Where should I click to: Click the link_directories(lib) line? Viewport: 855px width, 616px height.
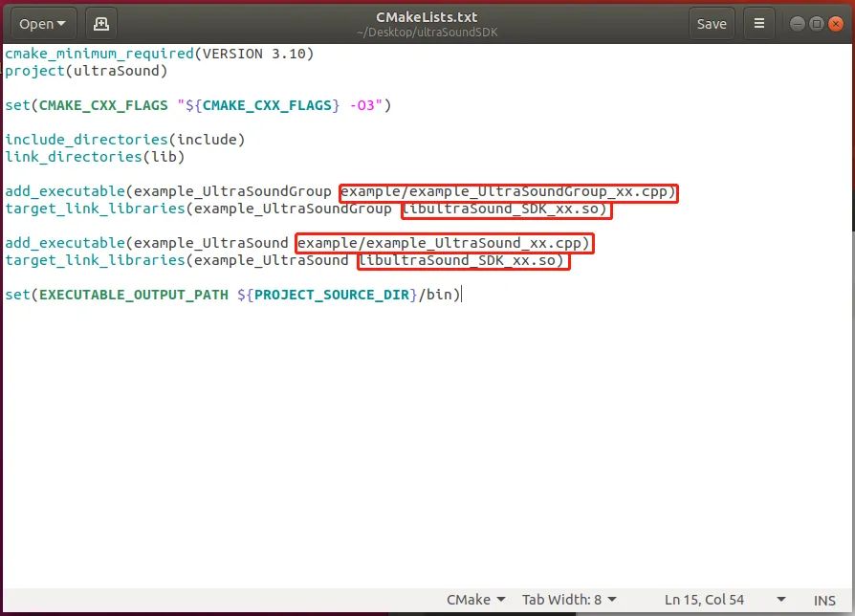tap(95, 157)
